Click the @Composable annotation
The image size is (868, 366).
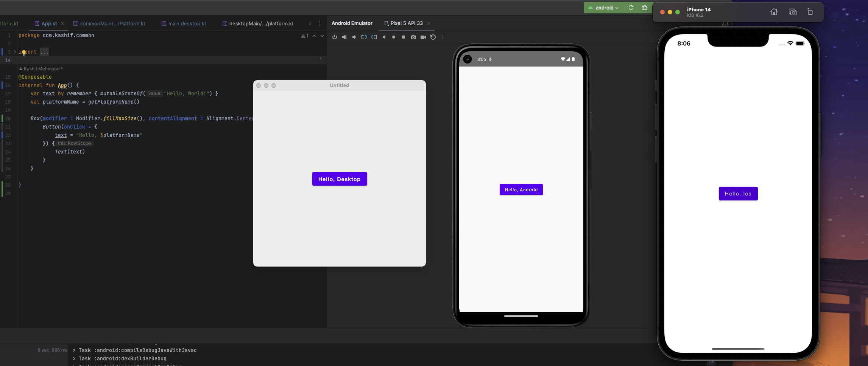35,77
